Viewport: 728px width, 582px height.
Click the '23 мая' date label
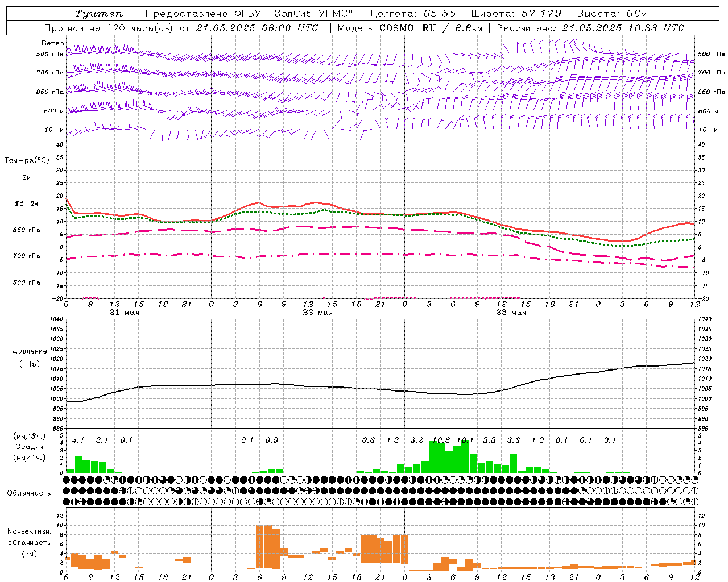(511, 313)
